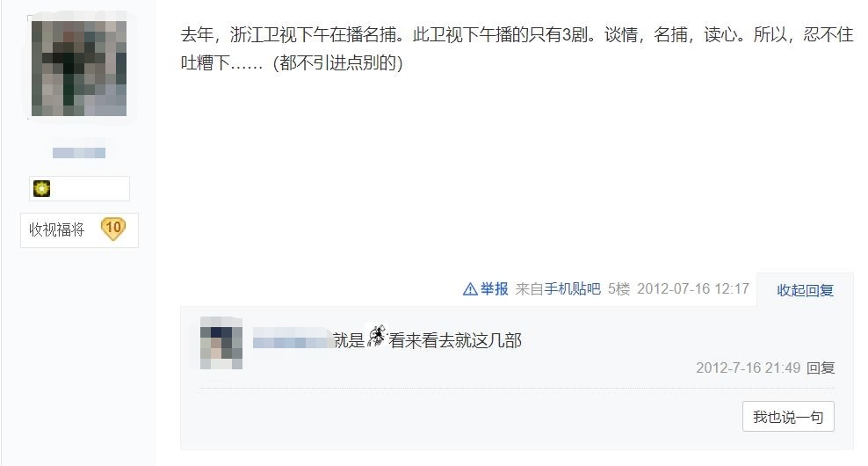Click the 我也说一句 button
The image size is (868, 466).
pos(788,417)
